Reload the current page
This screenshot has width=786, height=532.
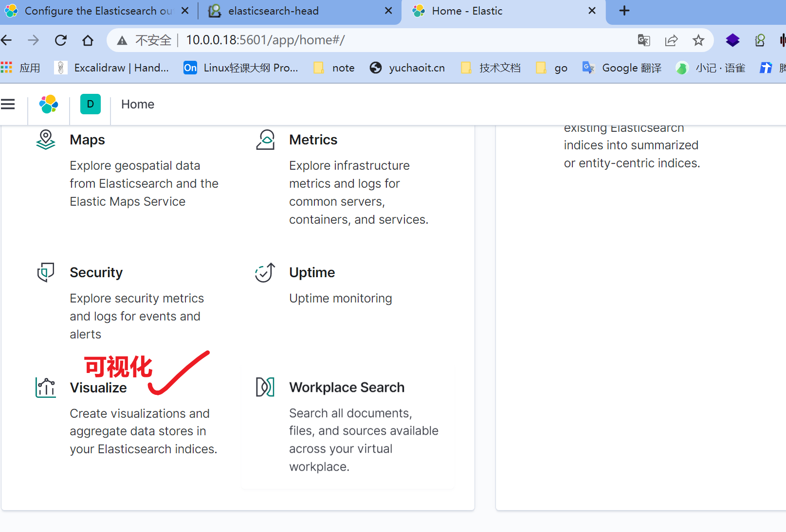61,40
